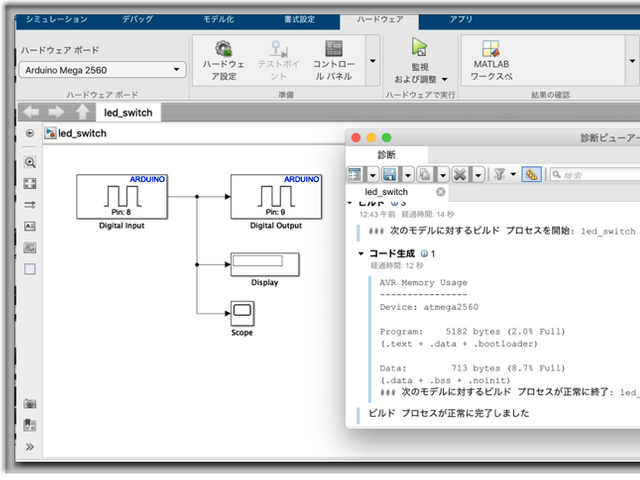Viewport: 640px width, 480px height.
Task: Select the ハードウェア tab
Action: click(x=380, y=20)
